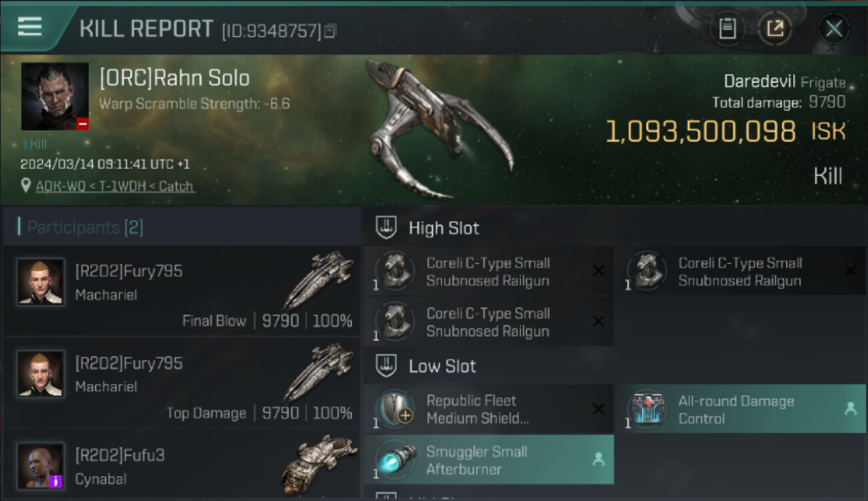Screen dimensions: 868x501
Task: Click the Daredevil ship image
Action: [x=441, y=129]
